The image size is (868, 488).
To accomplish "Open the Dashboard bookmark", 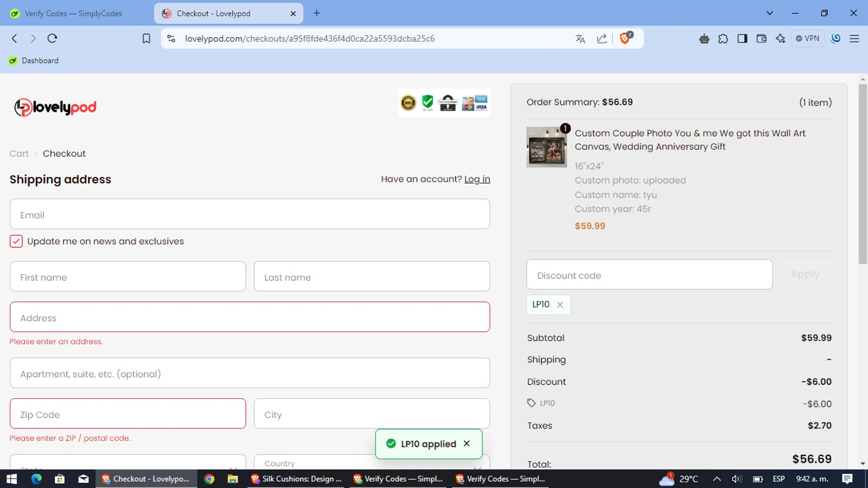I will tap(34, 60).
